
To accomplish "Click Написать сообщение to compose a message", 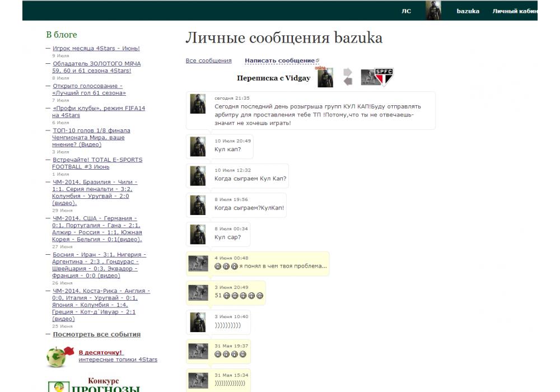I will click(x=279, y=60).
